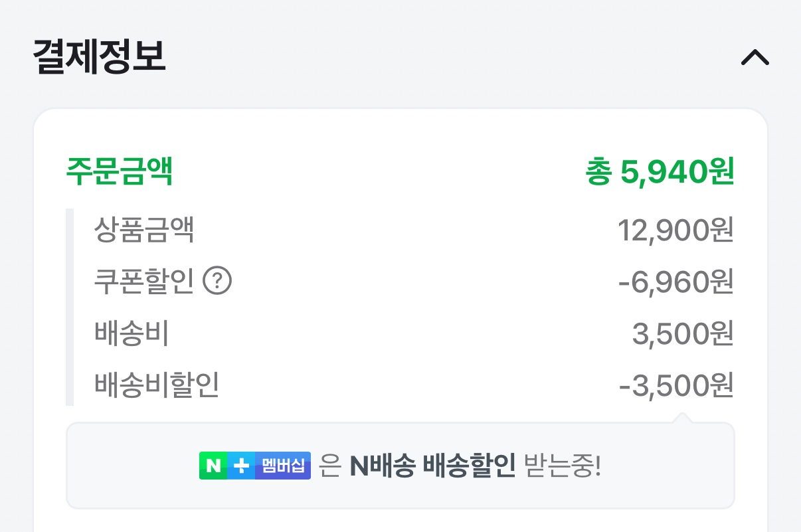Click the small tooltip pointer above the banner
Image resolution: width=801 pixels, height=532 pixels.
coord(681,418)
